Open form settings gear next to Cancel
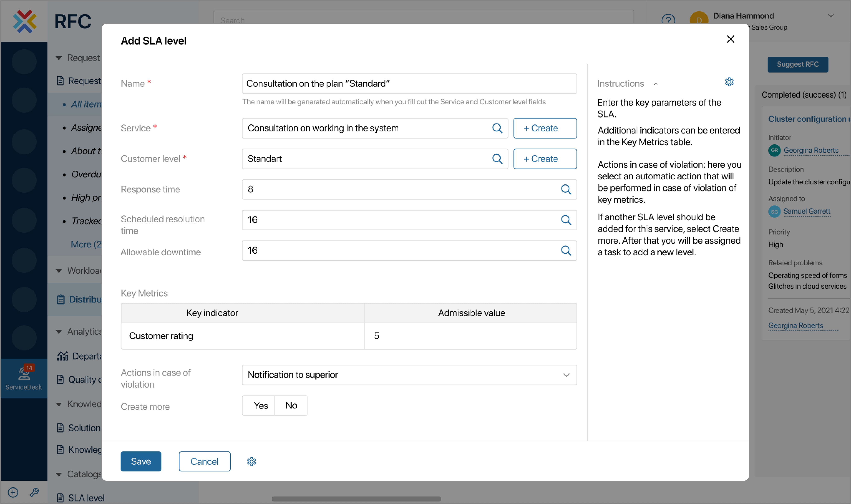 (251, 461)
